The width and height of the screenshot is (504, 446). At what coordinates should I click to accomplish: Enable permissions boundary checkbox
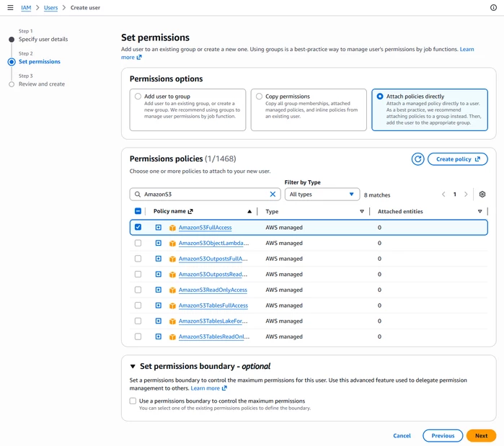(133, 401)
